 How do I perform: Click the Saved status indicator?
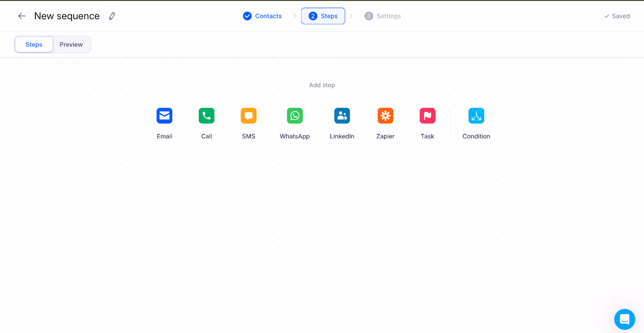(x=617, y=16)
